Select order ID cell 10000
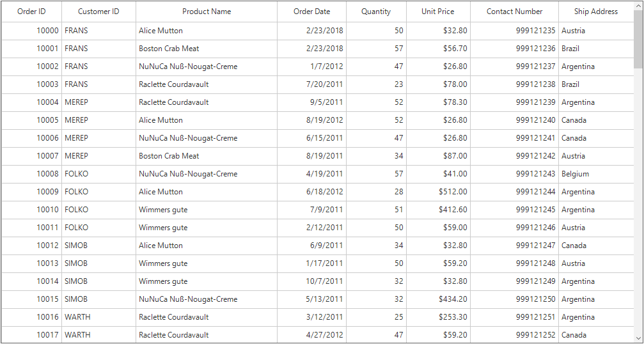 (31, 31)
